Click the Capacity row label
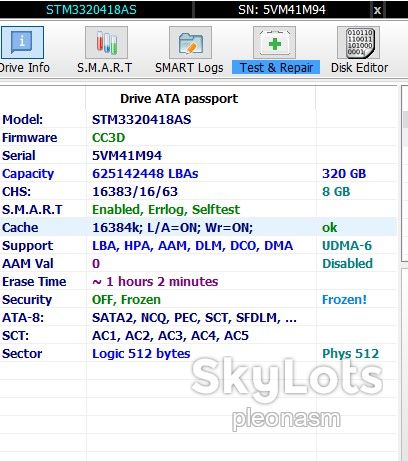The image size is (408, 461). 28,174
